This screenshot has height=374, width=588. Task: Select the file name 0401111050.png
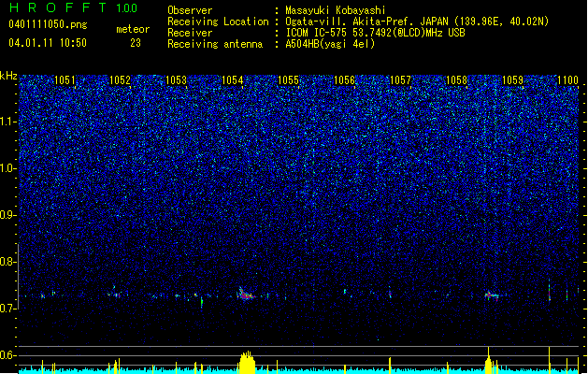coord(48,24)
